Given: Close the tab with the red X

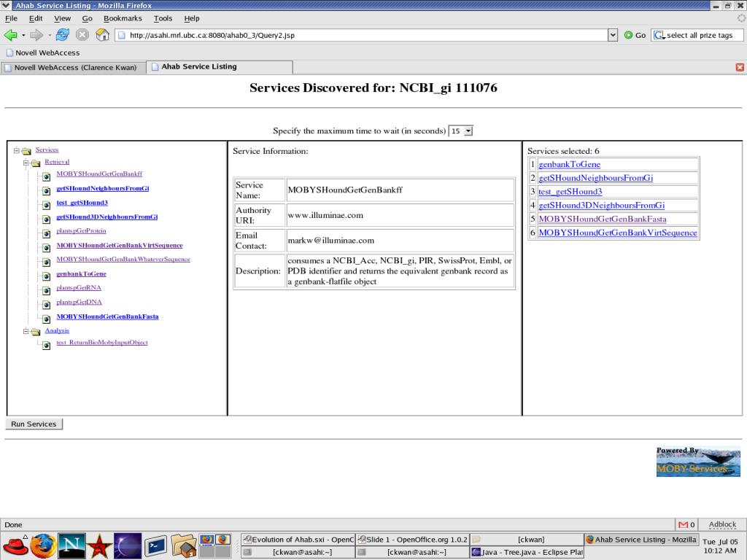Looking at the screenshot, I should 740,67.
